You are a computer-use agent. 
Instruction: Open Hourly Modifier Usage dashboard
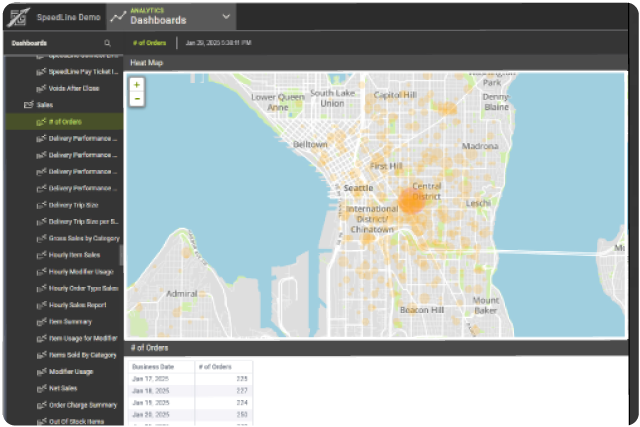click(81, 271)
